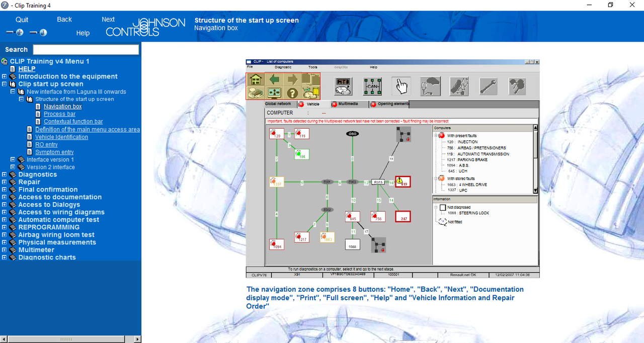Click the Clip Training app icon in title bar

coord(5,5)
